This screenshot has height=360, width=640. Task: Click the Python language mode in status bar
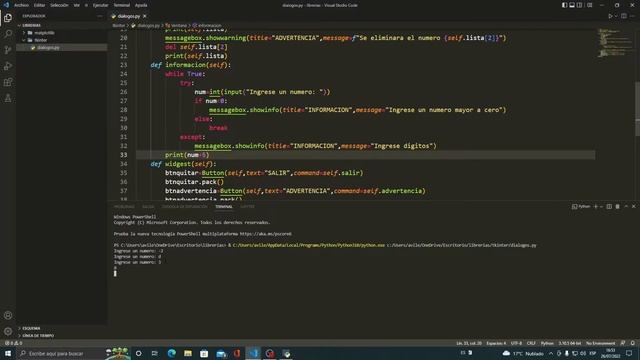[x=547, y=343]
